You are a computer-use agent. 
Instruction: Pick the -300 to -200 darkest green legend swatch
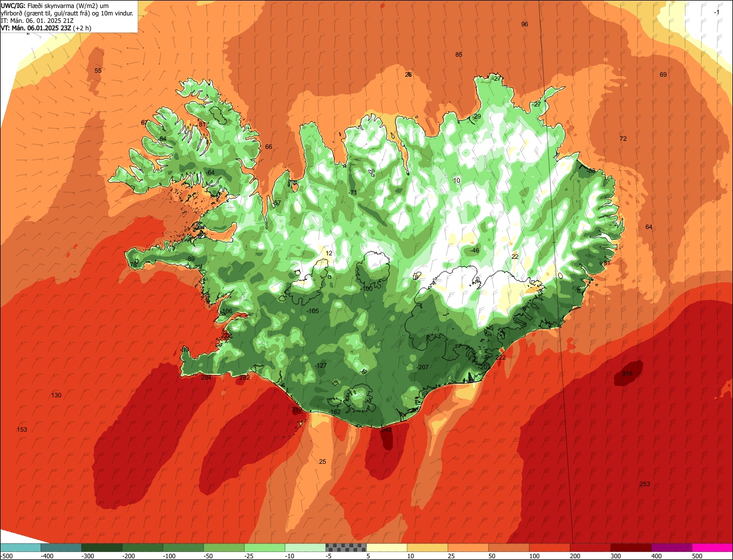101,547
